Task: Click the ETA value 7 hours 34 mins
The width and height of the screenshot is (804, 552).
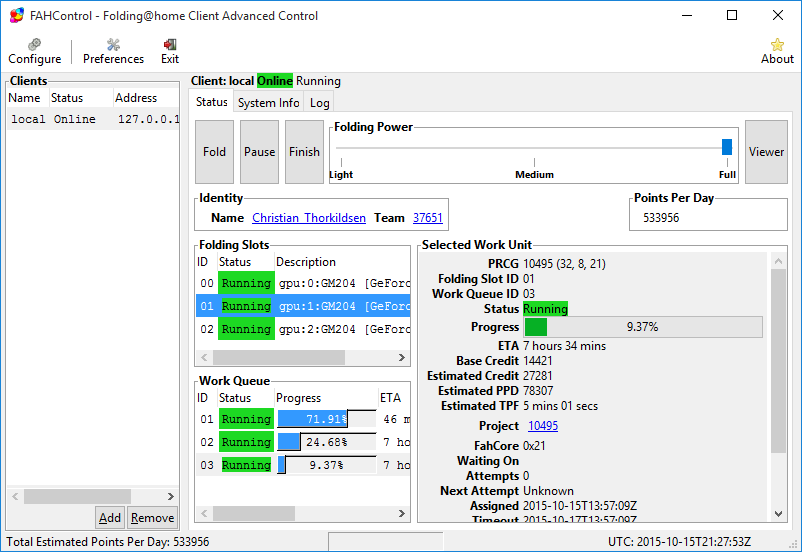Action: click(564, 346)
